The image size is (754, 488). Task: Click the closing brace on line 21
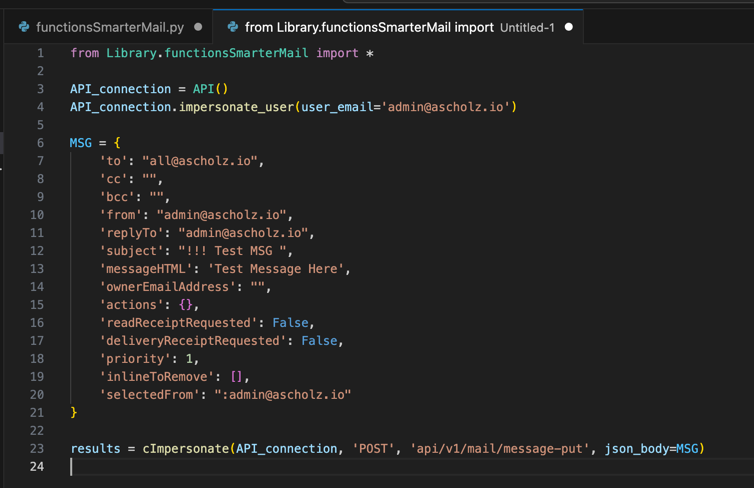(x=74, y=413)
